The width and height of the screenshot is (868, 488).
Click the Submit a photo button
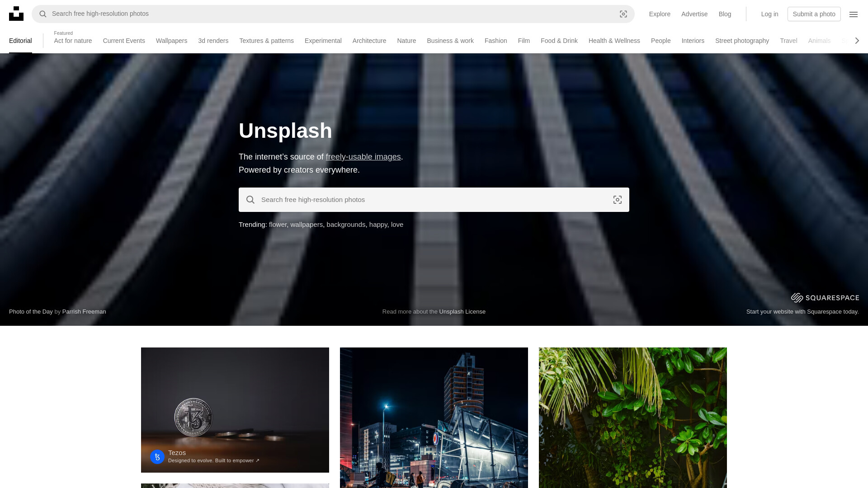[814, 14]
